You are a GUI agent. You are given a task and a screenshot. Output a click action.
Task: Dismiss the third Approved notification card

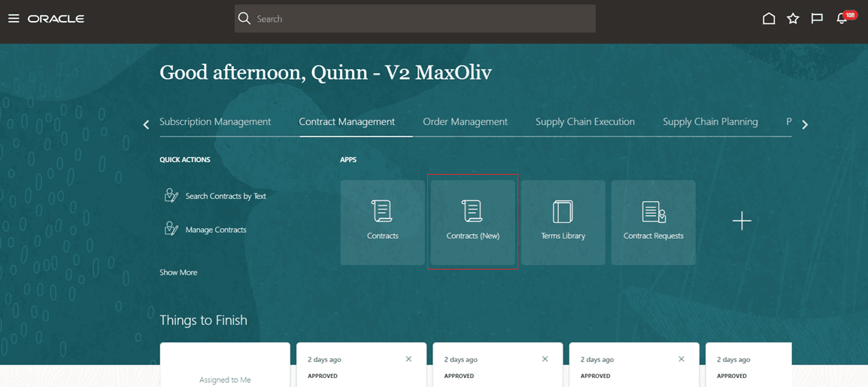pos(681,359)
